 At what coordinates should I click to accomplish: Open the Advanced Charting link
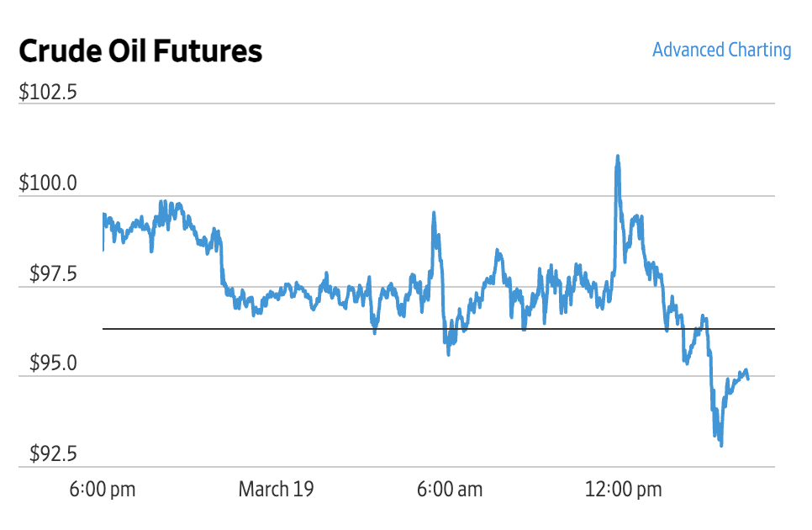click(x=721, y=50)
